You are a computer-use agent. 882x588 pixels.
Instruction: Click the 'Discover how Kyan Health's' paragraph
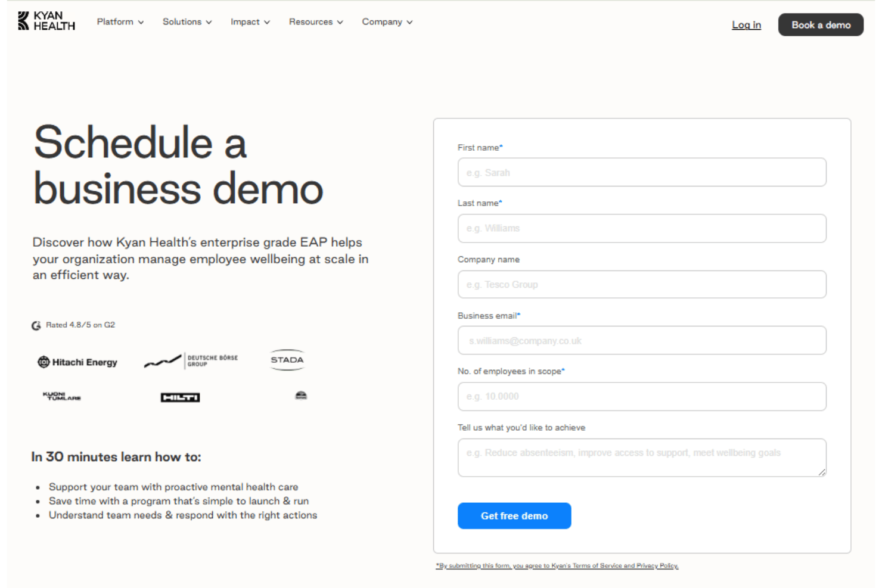point(200,259)
